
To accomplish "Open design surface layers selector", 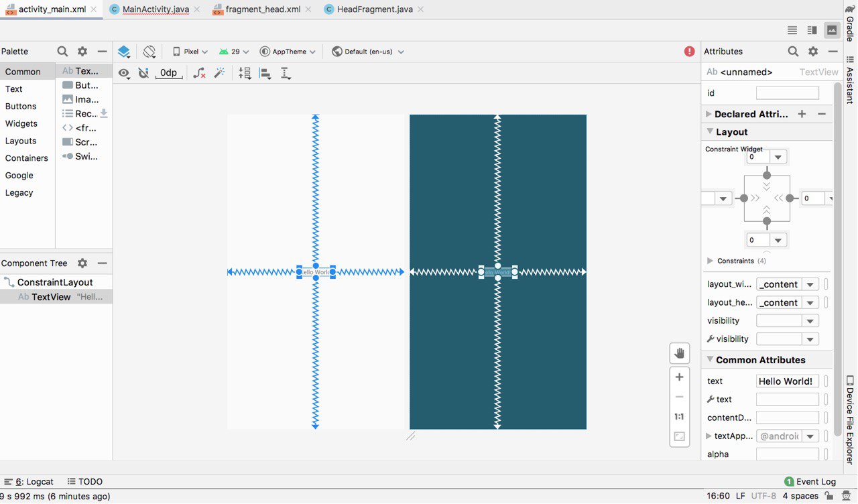I will 124,52.
